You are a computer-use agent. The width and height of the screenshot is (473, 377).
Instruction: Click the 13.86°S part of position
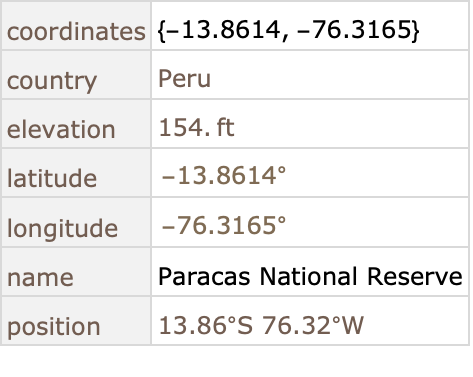point(206,325)
